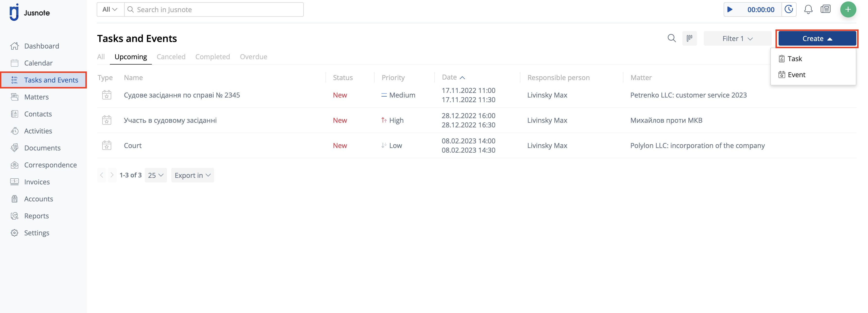
Task: Click the Type column header
Action: [x=105, y=77]
